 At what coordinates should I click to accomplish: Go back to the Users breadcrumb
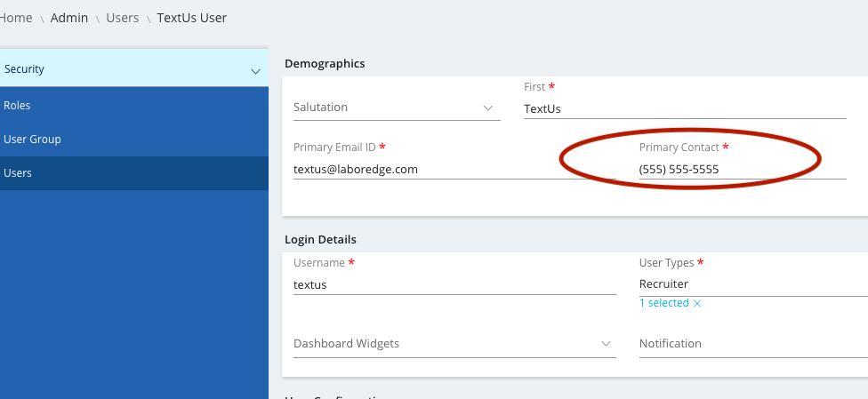pos(124,18)
